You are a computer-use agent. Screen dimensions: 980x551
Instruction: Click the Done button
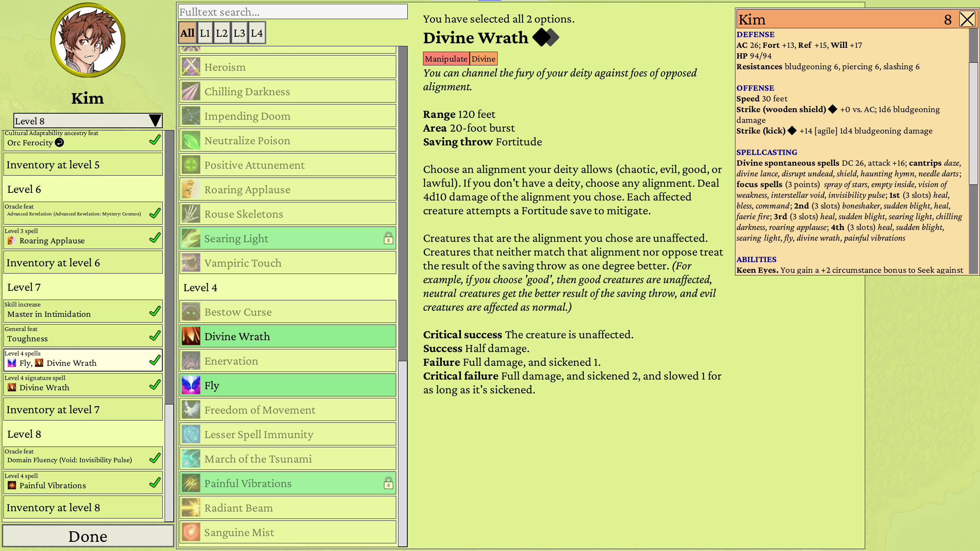[88, 536]
